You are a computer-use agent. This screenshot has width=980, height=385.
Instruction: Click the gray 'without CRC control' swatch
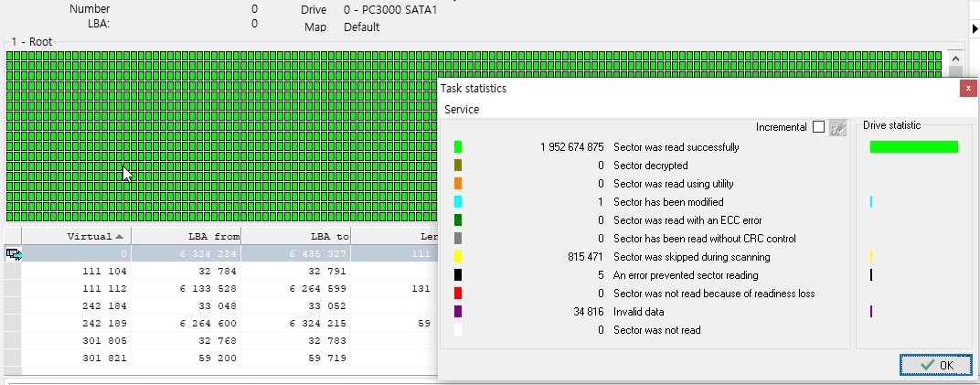457,239
